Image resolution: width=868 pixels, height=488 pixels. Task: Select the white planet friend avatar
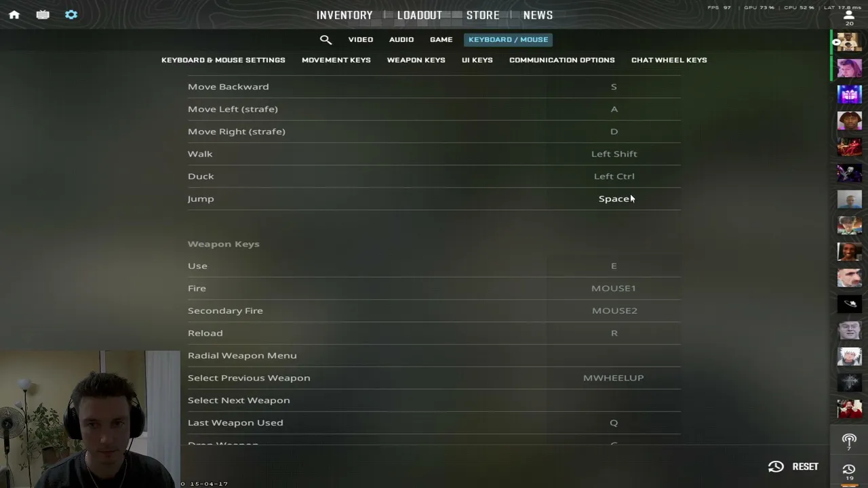click(849, 304)
